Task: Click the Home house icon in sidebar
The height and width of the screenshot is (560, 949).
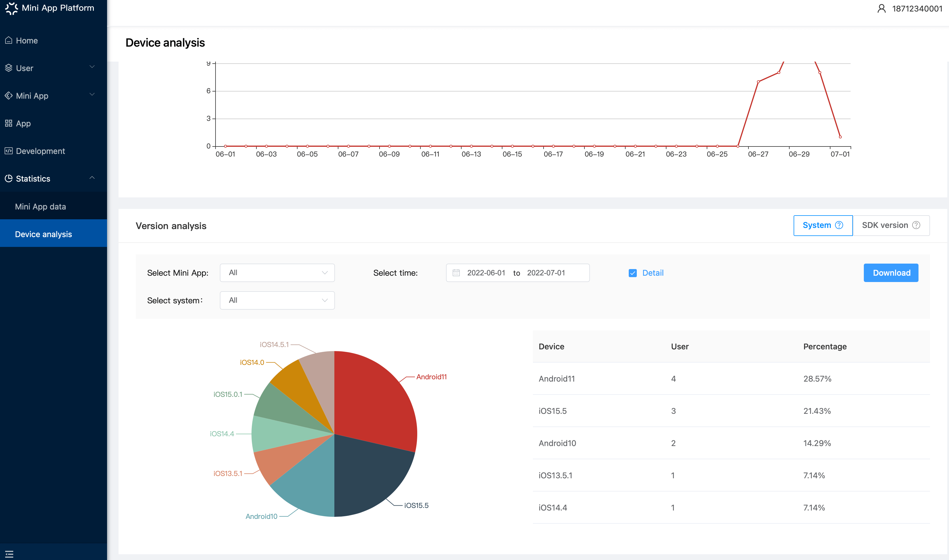Action: point(9,40)
